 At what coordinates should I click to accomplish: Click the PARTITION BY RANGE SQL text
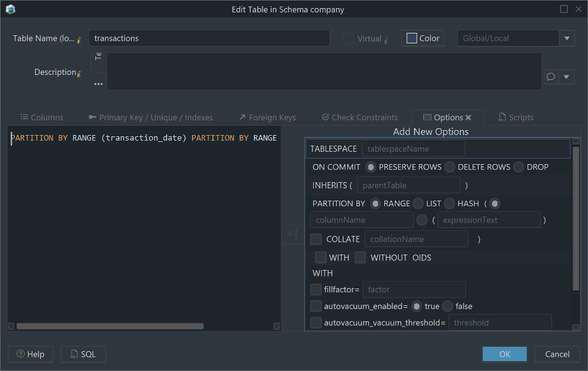pyautogui.click(x=144, y=137)
